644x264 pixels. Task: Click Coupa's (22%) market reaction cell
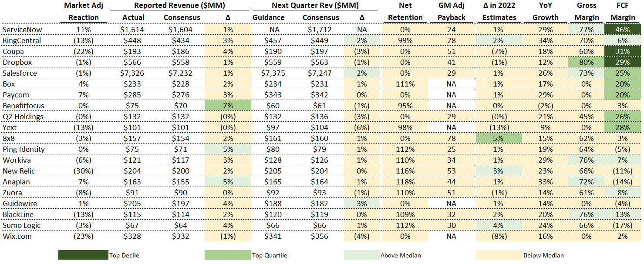tap(84, 51)
